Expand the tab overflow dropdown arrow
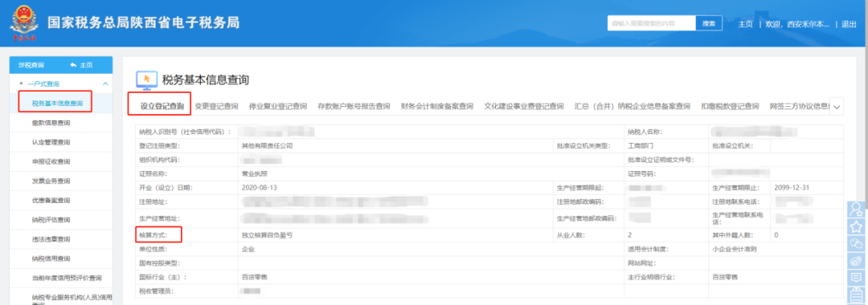 [836, 107]
